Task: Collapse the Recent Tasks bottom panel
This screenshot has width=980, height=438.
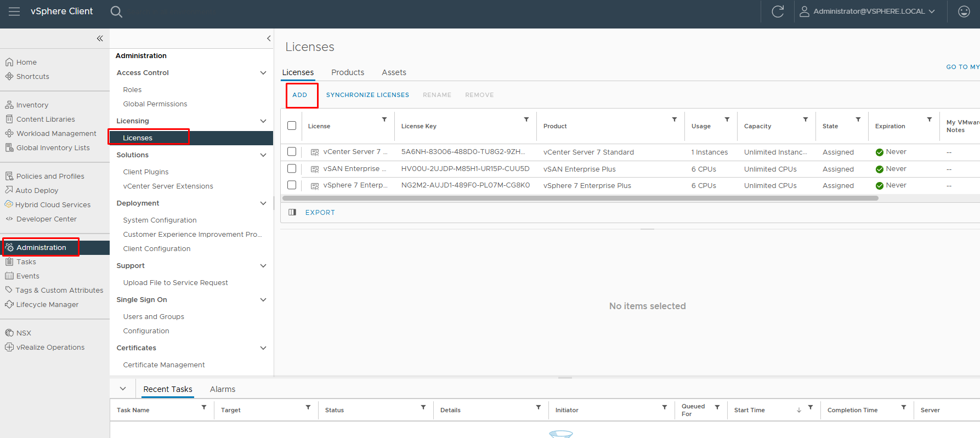Action: (123, 389)
